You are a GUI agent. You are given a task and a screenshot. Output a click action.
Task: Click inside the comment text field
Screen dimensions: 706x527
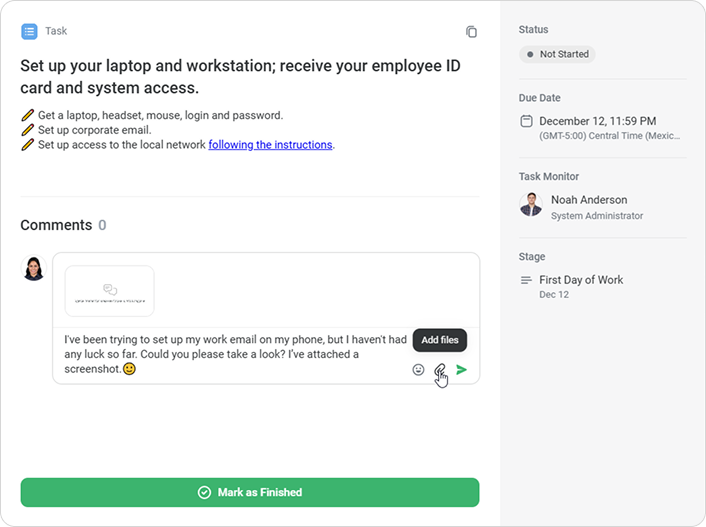pyautogui.click(x=230, y=354)
